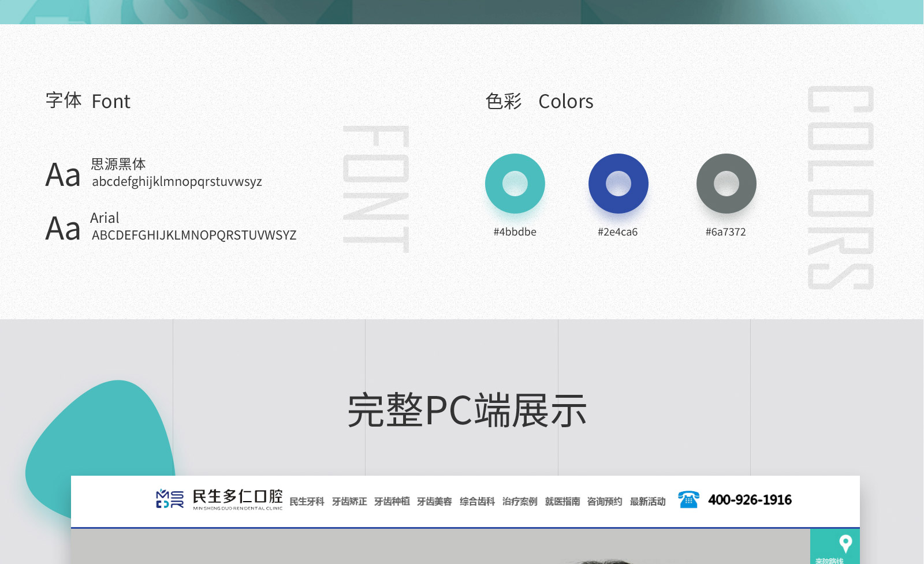
Task: Open 治疗案例 from the navbar
Action: [520, 501]
